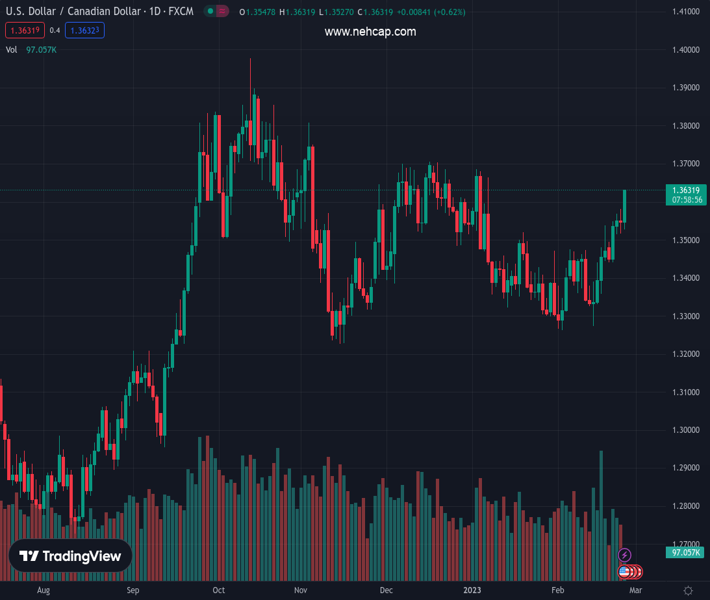Click the Oct label on time axis
The image size is (710, 600).
pyautogui.click(x=219, y=590)
